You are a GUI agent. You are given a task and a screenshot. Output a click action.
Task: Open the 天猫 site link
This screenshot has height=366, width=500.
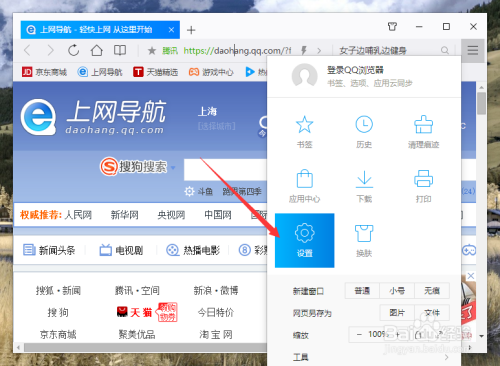tap(135, 312)
